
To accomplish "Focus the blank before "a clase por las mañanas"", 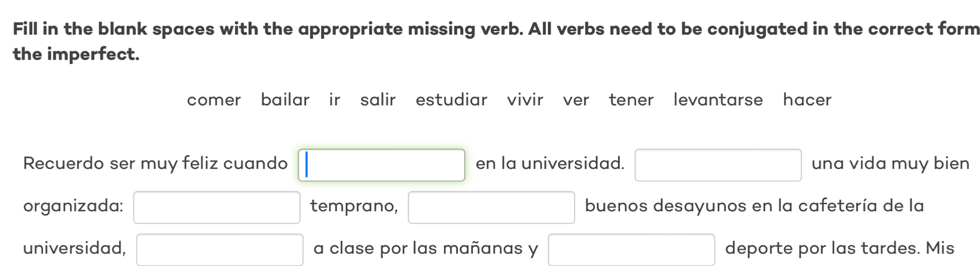I will coord(220,249).
